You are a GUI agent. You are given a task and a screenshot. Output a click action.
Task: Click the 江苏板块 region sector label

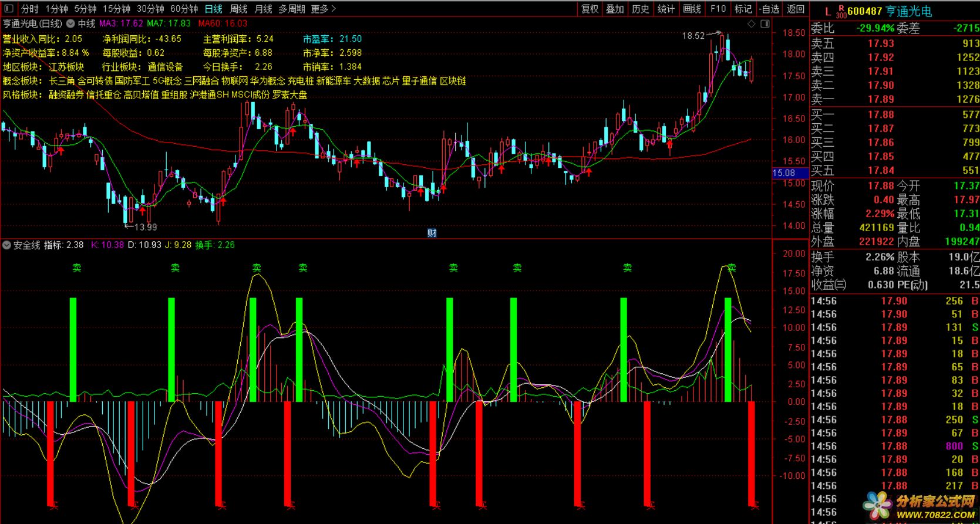coord(66,67)
